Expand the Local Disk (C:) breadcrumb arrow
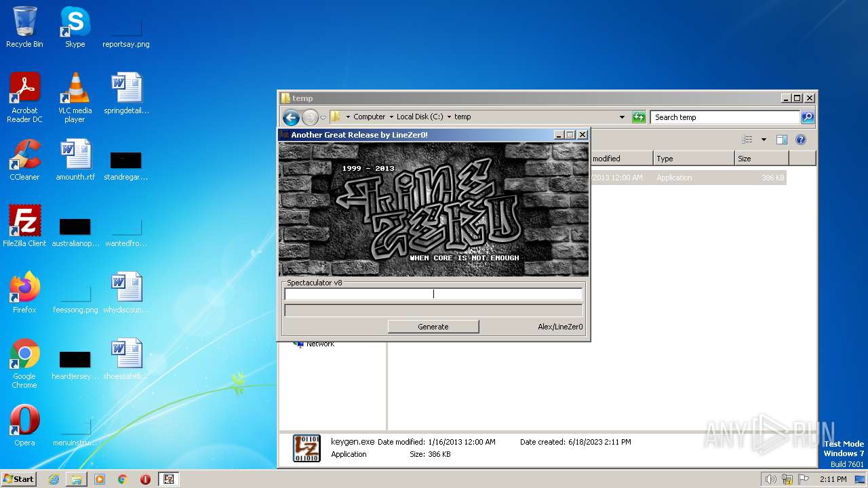Screen dimensions: 868x488 click(x=449, y=117)
